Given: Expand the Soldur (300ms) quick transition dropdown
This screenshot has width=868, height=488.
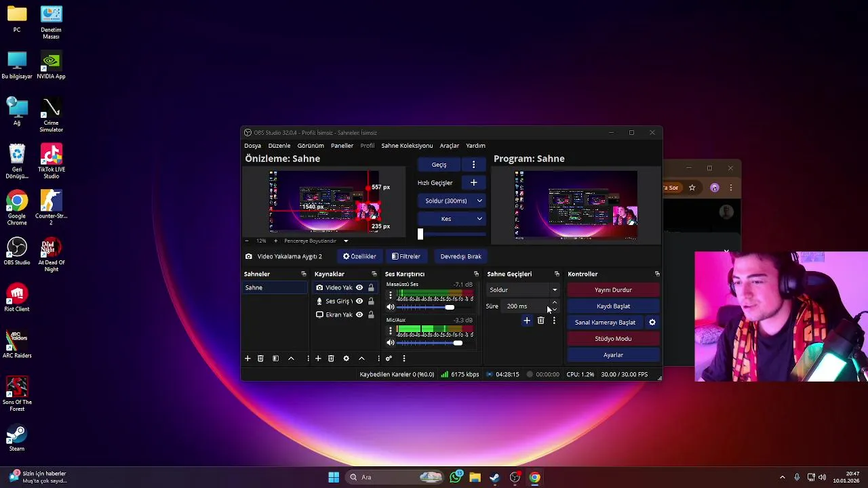Looking at the screenshot, I should tap(479, 201).
